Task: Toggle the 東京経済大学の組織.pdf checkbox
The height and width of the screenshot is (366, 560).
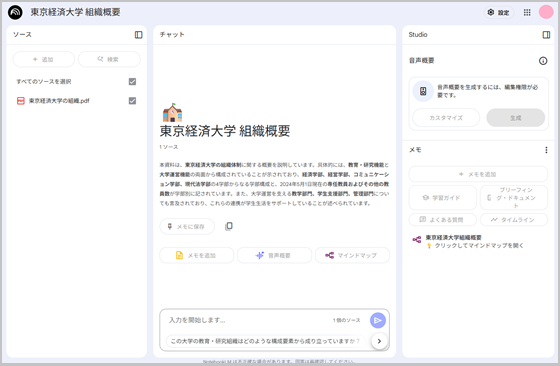Action: (x=132, y=101)
